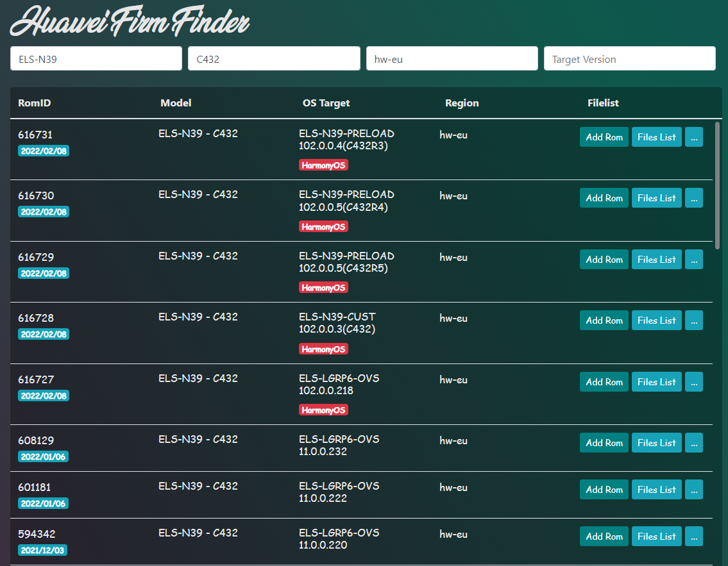Add Rom for RomID 616728
728x566 pixels.
[604, 320]
